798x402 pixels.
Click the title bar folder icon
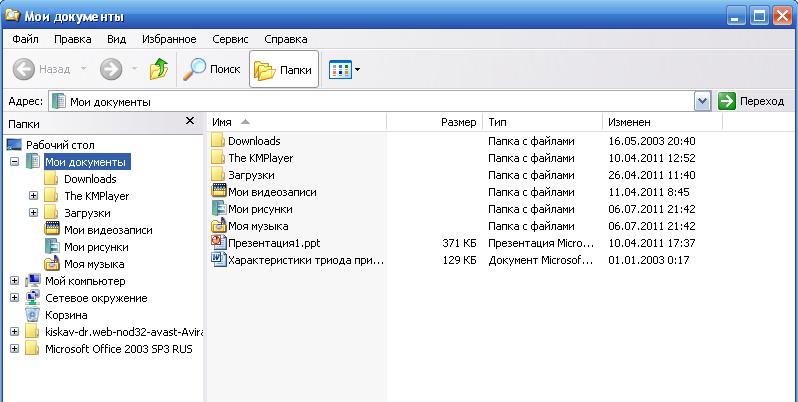point(12,16)
